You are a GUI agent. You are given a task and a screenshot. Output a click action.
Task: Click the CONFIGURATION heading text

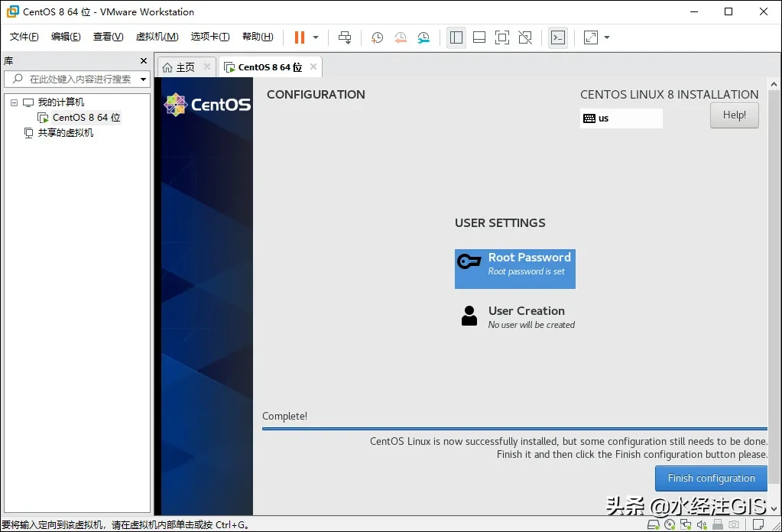[316, 94]
